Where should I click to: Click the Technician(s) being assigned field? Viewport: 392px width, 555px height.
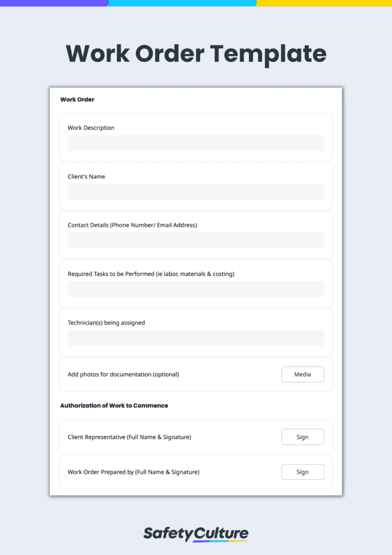(195, 338)
